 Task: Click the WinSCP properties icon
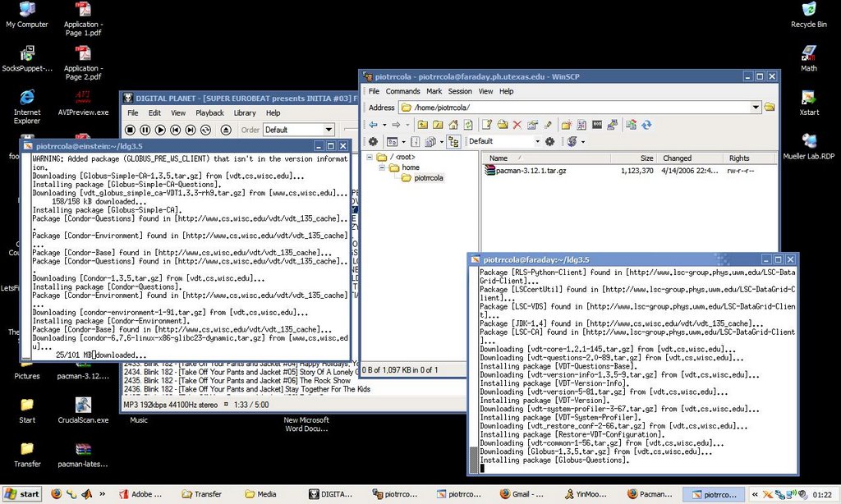pos(532,125)
